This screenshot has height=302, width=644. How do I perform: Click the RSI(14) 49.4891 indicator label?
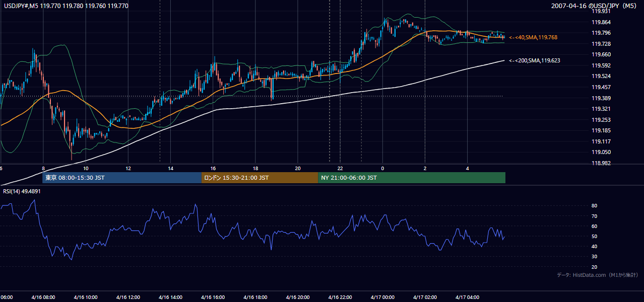pyautogui.click(x=22, y=191)
